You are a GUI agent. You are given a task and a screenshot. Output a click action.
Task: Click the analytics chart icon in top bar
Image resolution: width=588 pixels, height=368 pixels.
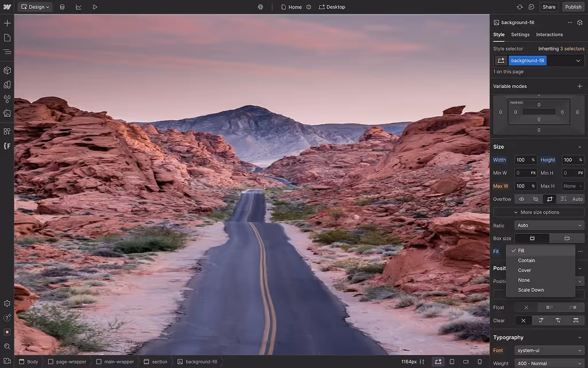tap(79, 7)
